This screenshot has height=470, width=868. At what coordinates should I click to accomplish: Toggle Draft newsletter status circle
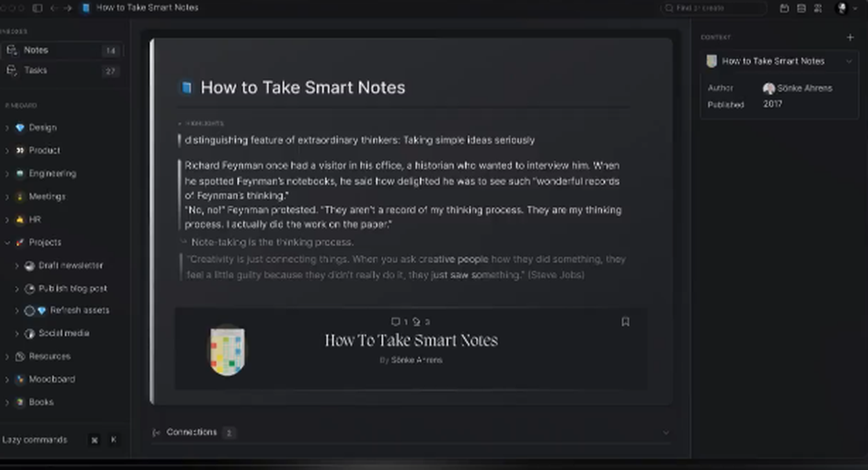coord(30,266)
